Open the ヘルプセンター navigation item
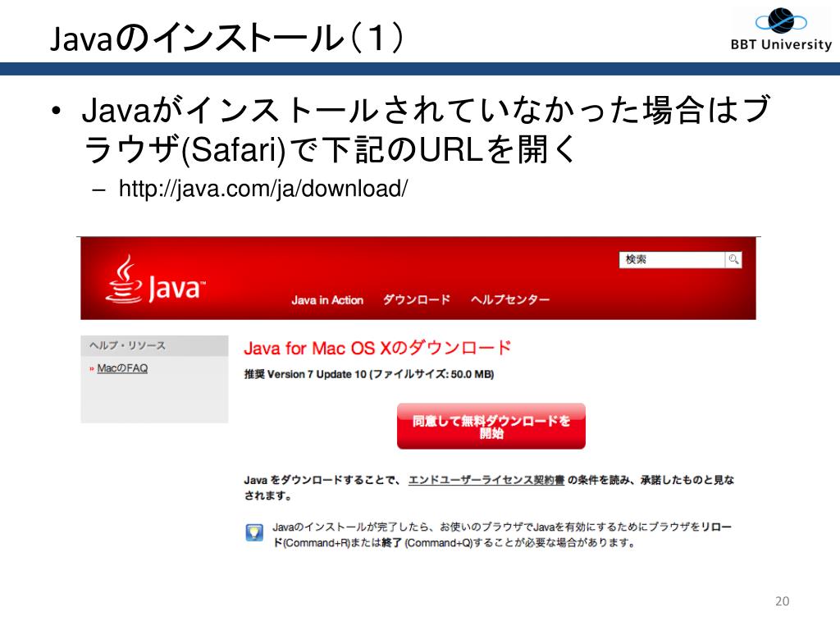 (x=510, y=299)
